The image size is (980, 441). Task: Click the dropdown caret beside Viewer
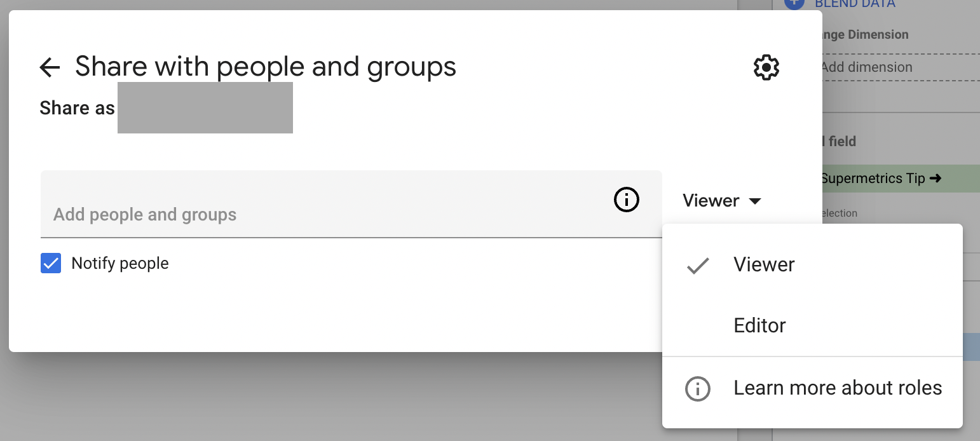[x=755, y=201]
